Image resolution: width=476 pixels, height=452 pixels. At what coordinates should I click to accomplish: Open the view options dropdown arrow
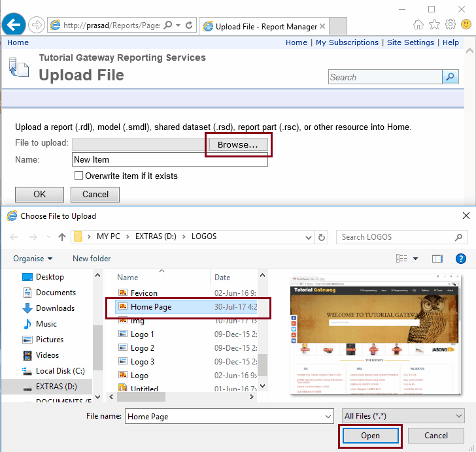click(416, 259)
